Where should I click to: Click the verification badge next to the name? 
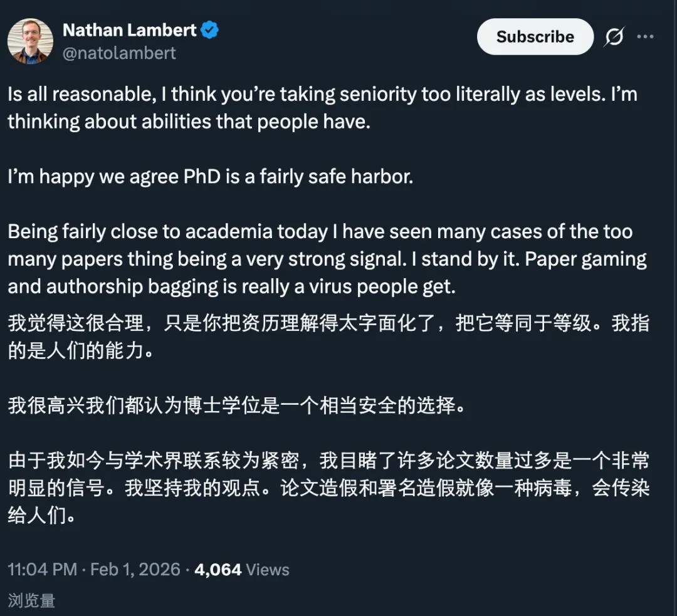click(x=211, y=29)
